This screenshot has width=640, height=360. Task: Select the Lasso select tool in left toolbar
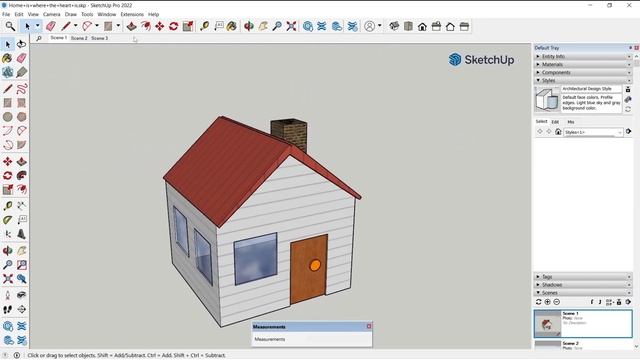[x=22, y=44]
